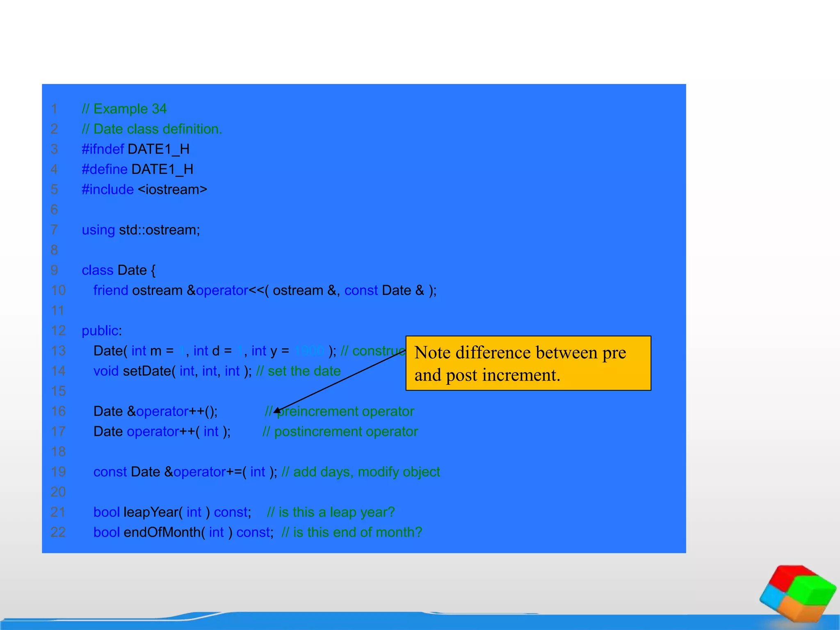The height and width of the screenshot is (630, 840).
Task: Select the '// is this a leap year?' comment
Action: 331,512
